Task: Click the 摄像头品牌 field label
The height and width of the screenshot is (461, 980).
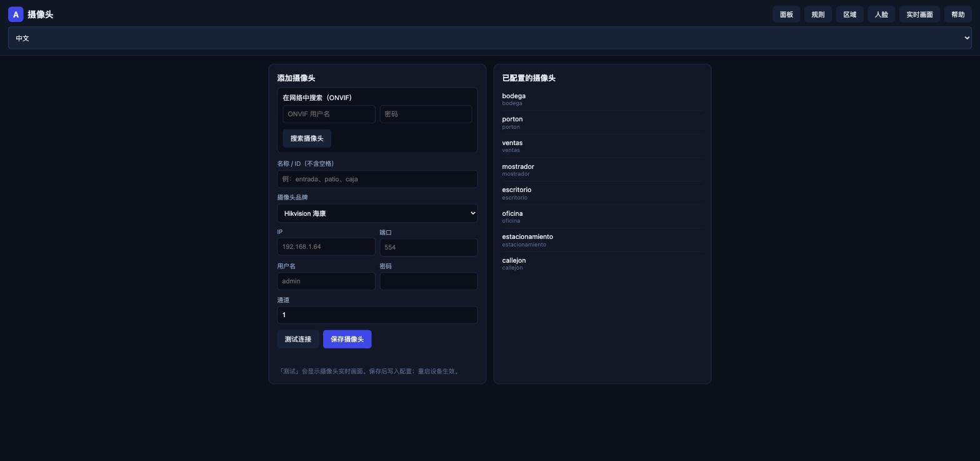Action: tap(292, 198)
